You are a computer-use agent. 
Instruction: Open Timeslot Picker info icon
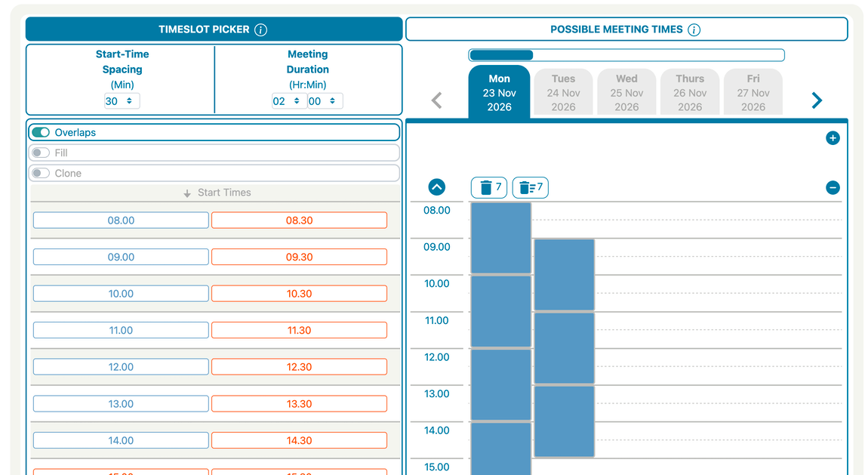(260, 30)
